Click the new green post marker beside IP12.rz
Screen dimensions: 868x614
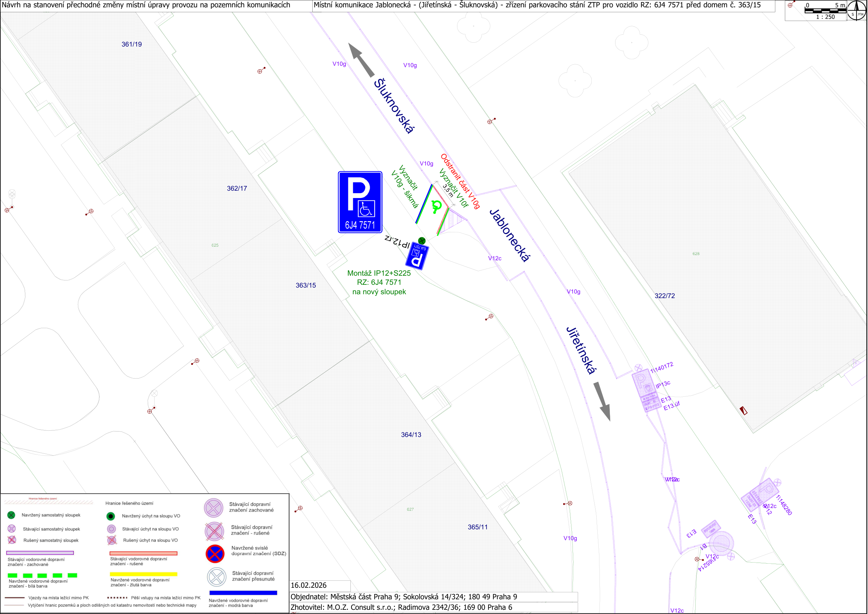click(422, 241)
